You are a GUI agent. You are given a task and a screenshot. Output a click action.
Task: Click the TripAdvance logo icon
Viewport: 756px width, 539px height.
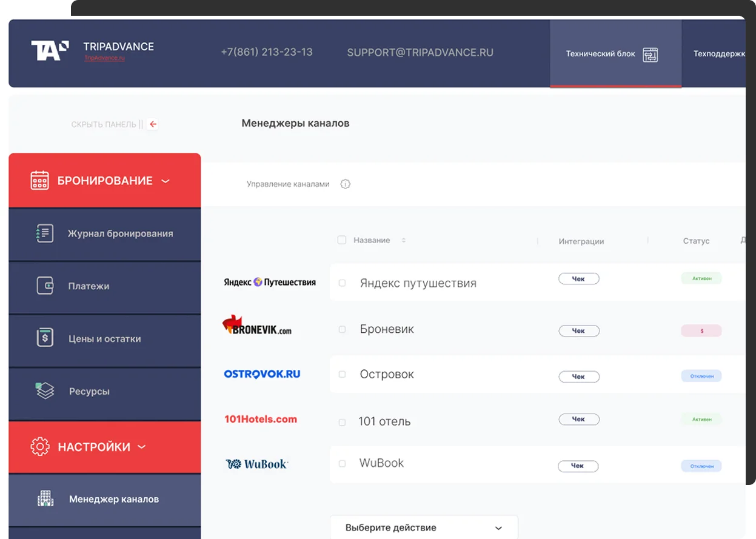(50, 51)
